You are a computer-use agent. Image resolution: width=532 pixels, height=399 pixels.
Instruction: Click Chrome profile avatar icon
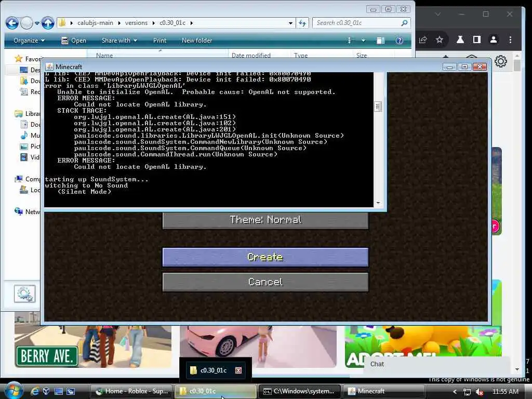click(494, 39)
